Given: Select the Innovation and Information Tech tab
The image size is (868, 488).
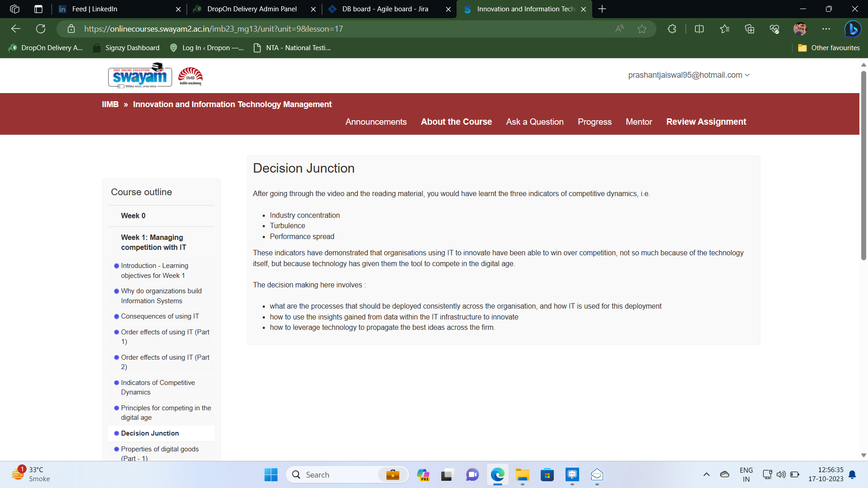Looking at the screenshot, I should 524,9.
